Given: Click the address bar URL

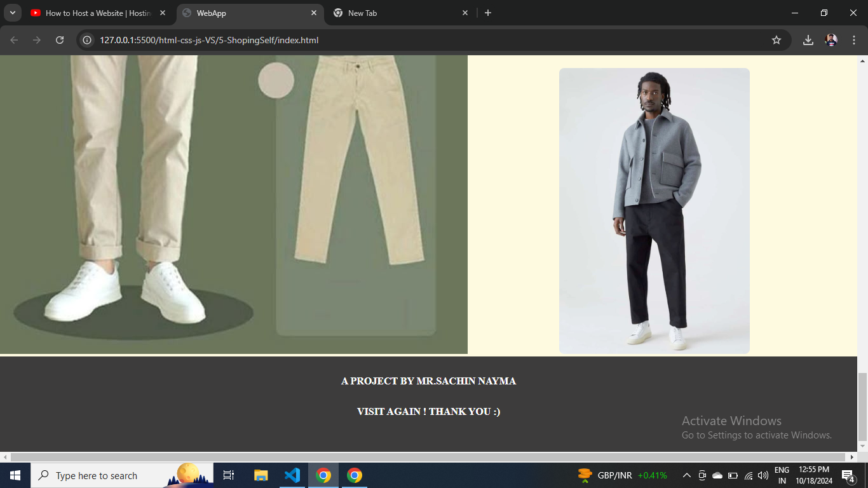Looking at the screenshot, I should pos(209,40).
